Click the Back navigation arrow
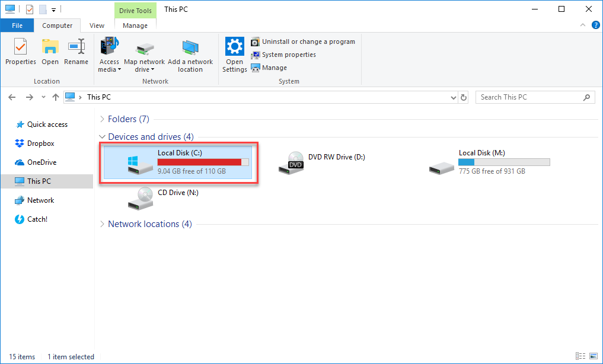603x364 pixels. (12, 97)
